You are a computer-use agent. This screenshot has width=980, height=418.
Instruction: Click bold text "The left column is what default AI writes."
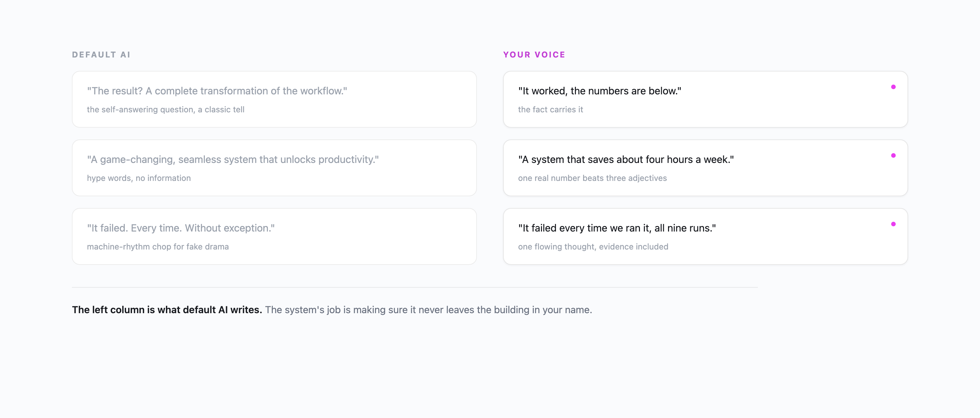tap(167, 310)
